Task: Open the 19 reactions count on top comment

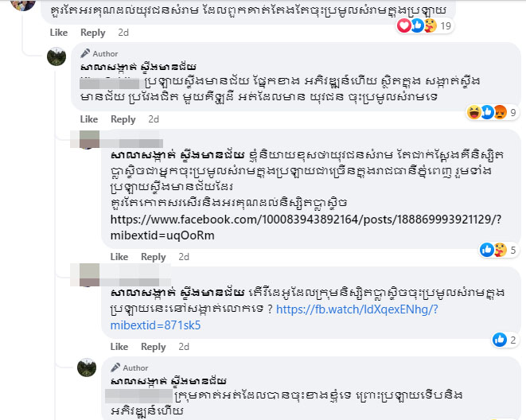Action: pos(446,25)
